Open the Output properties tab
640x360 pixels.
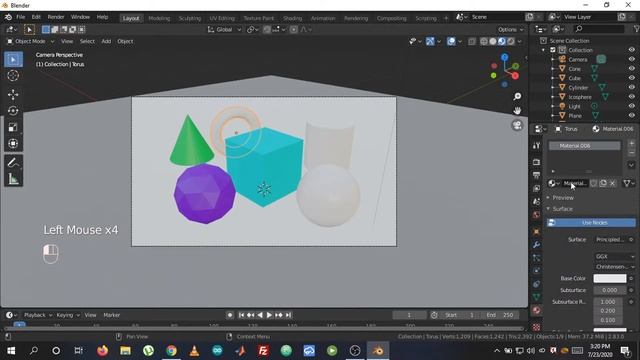pos(536,175)
